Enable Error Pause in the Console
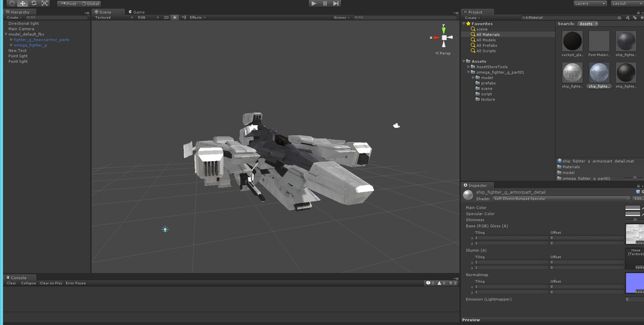The height and width of the screenshot is (325, 644). [x=75, y=283]
